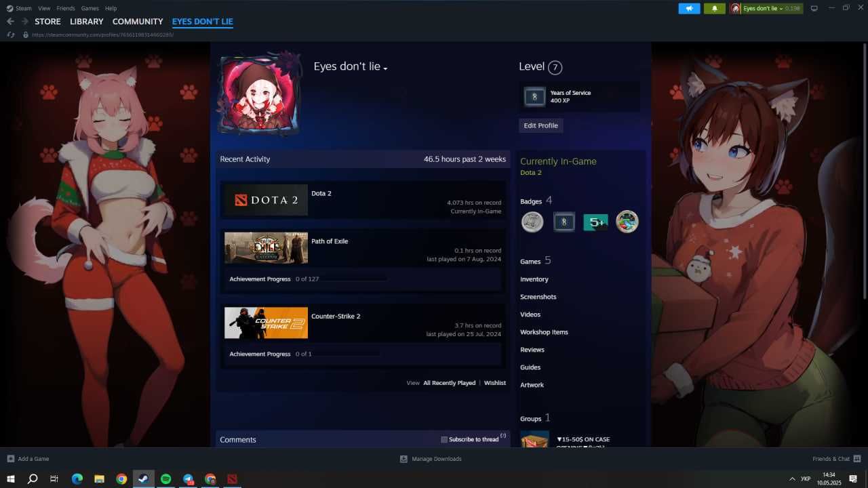Viewport: 868px width, 488px height.
Task: Click the padlock icon beside the URL
Action: click(26, 35)
